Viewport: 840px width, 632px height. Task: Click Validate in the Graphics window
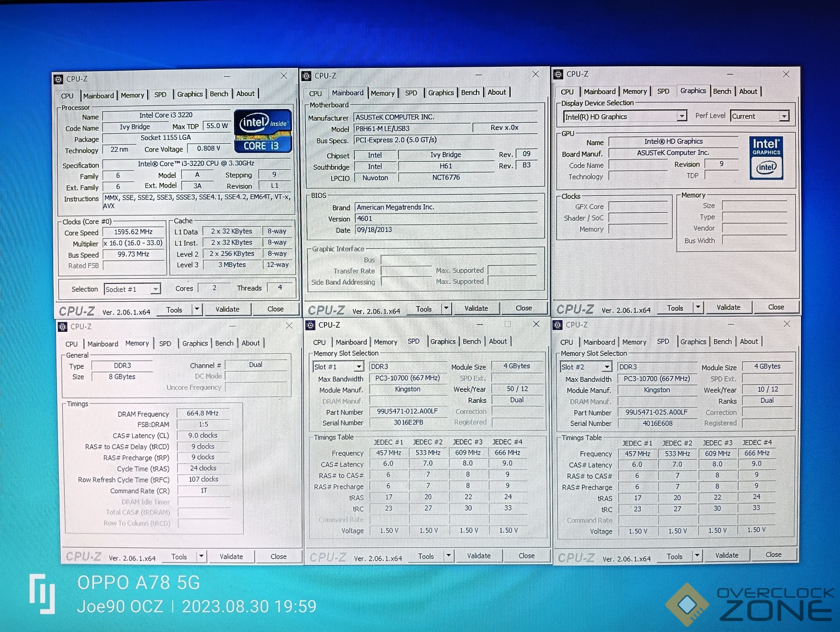728,307
